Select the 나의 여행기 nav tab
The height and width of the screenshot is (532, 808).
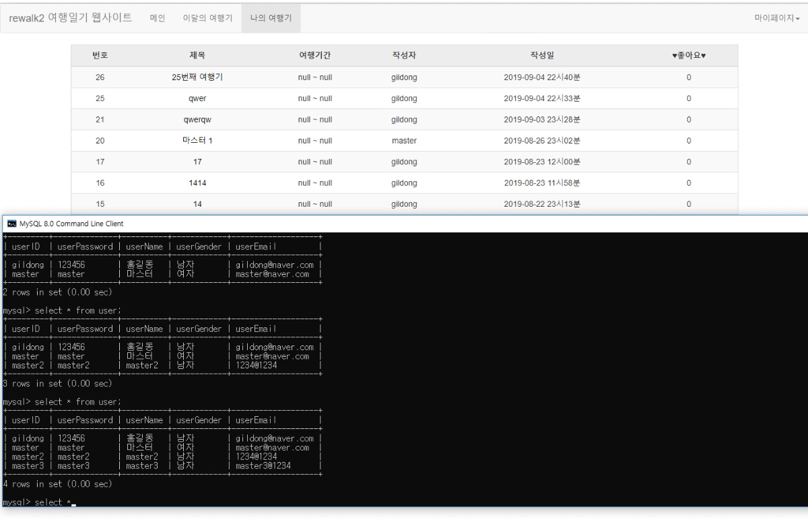pos(271,18)
